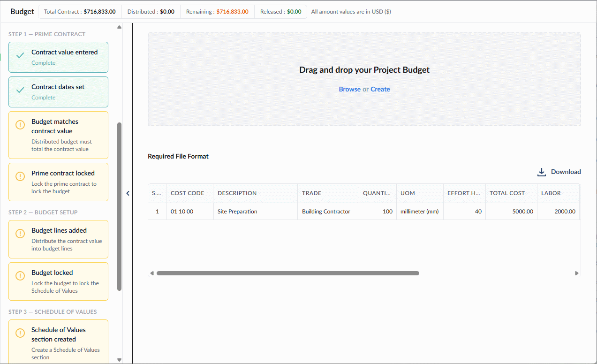Click the DESCRIPTION column header
The image size is (597, 364).
256,193
